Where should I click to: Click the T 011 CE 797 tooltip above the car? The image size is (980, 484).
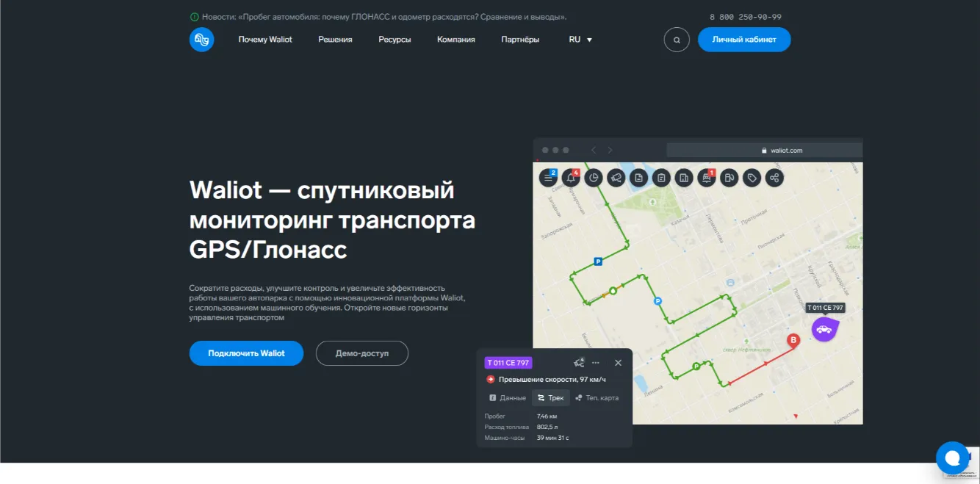tap(825, 308)
